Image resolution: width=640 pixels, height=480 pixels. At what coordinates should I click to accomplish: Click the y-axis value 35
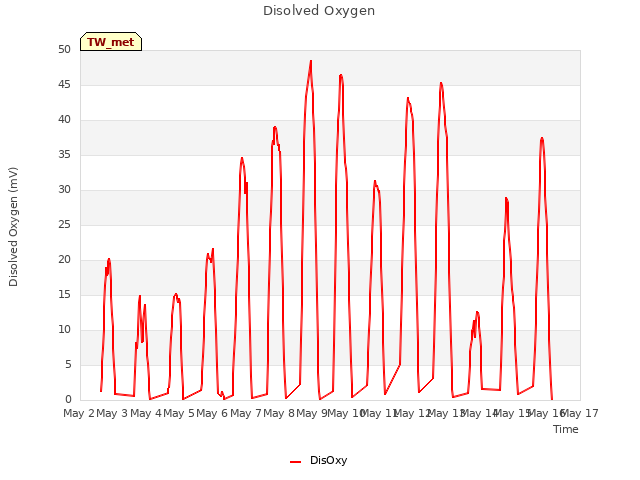click(64, 154)
